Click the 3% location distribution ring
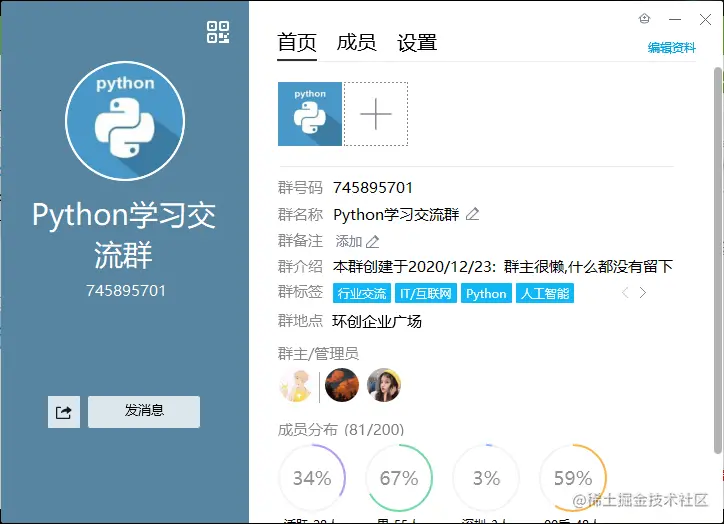The image size is (724, 524). (x=486, y=478)
